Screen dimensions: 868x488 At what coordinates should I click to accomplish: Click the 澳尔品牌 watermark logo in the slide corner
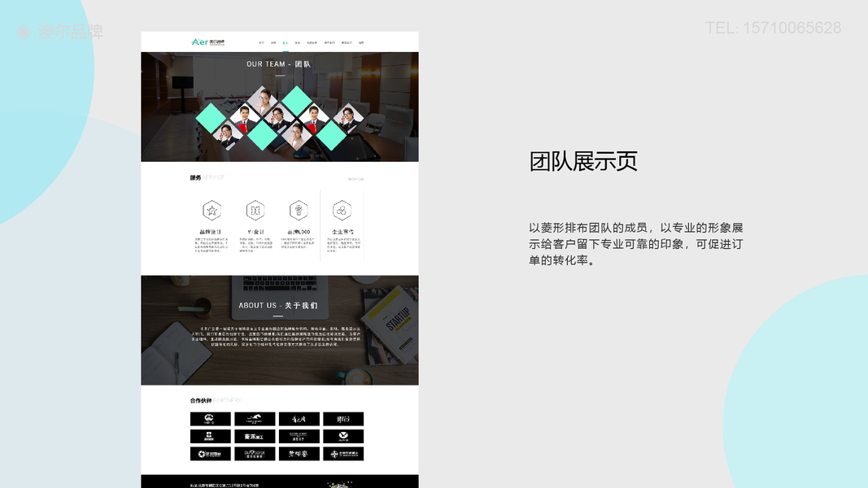(x=59, y=32)
